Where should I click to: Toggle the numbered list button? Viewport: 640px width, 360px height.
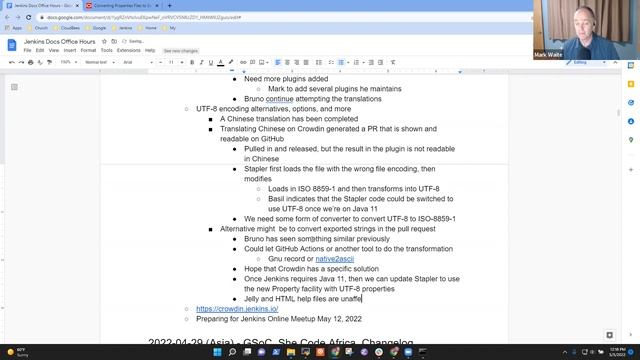[x=356, y=62]
